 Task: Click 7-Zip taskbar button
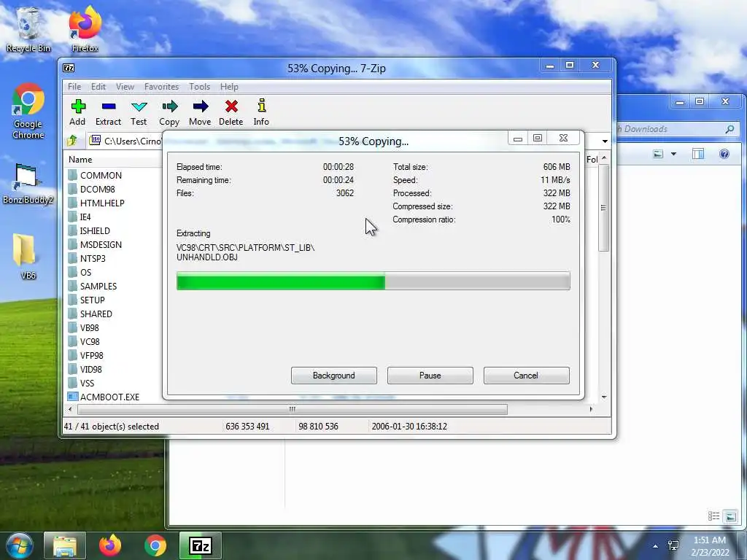(x=201, y=545)
